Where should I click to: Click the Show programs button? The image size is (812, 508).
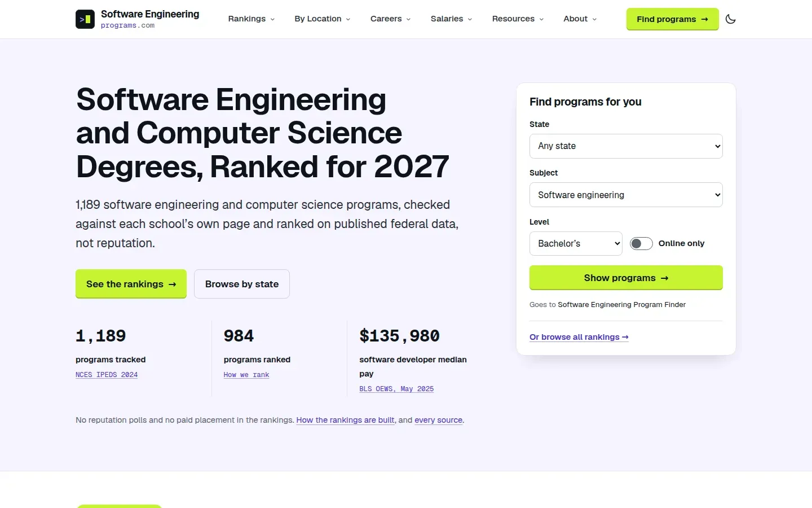626,278
